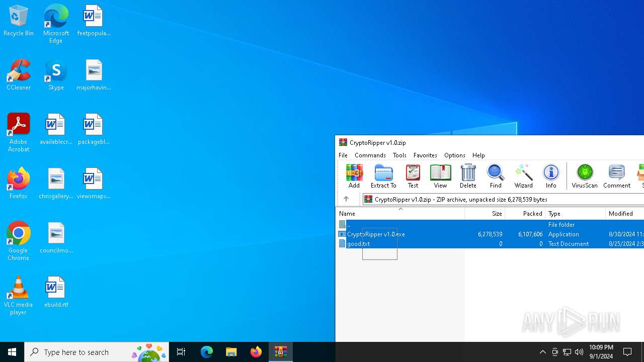
Task: Select the availablecr... document icon
Action: pyautogui.click(x=56, y=129)
